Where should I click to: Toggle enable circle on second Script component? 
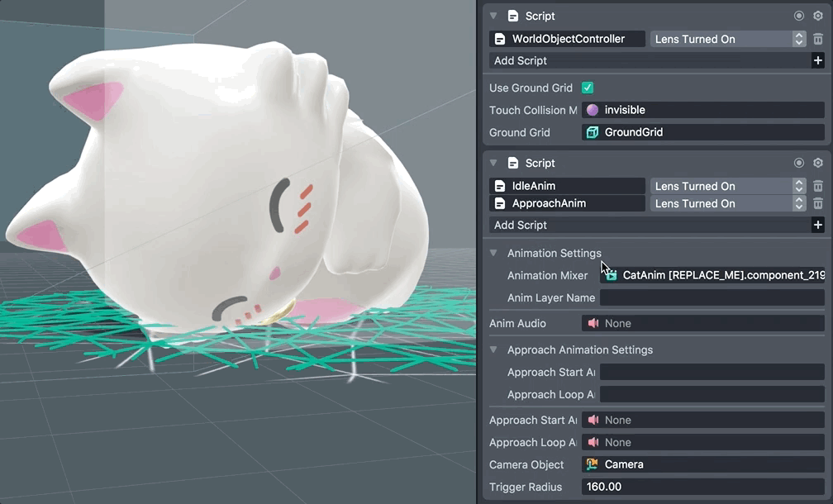pyautogui.click(x=799, y=163)
